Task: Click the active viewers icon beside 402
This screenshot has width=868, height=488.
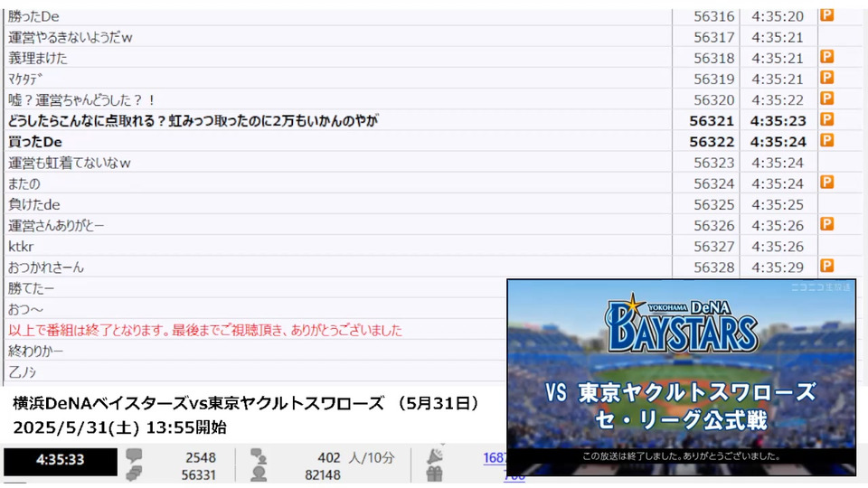Action: (259, 456)
